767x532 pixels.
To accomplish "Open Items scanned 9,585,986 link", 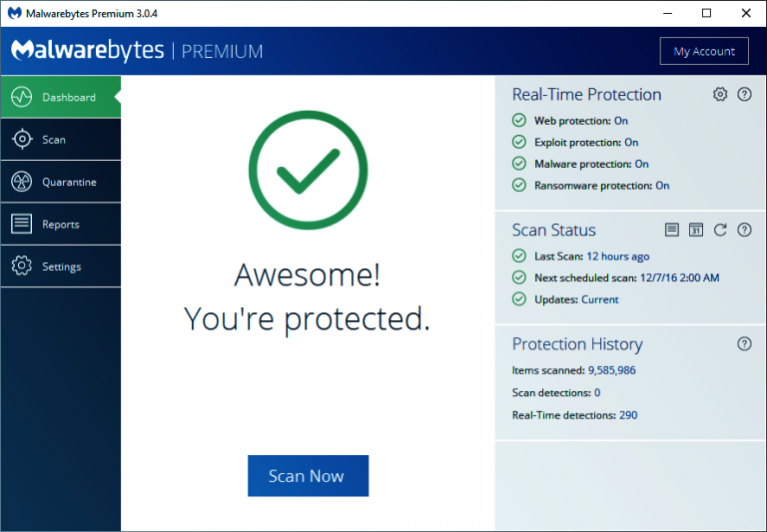I will tap(612, 370).
